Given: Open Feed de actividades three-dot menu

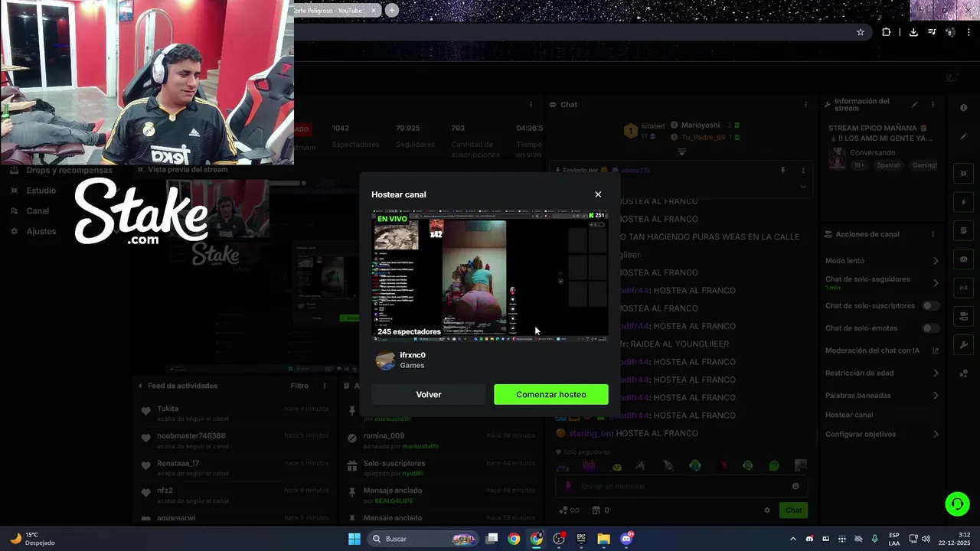Looking at the screenshot, I should tap(325, 386).
